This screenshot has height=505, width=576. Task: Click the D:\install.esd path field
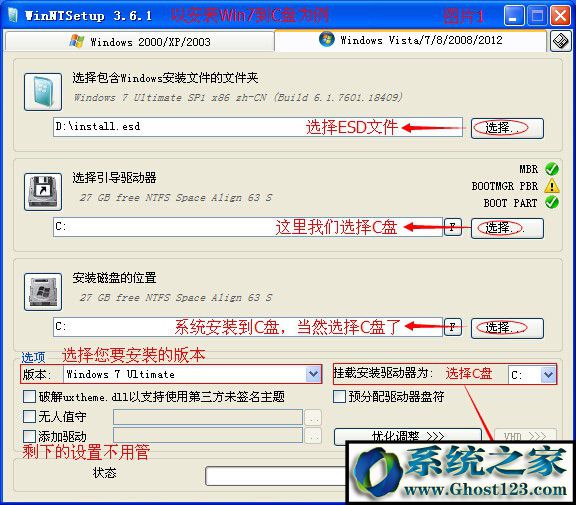pyautogui.click(x=258, y=127)
